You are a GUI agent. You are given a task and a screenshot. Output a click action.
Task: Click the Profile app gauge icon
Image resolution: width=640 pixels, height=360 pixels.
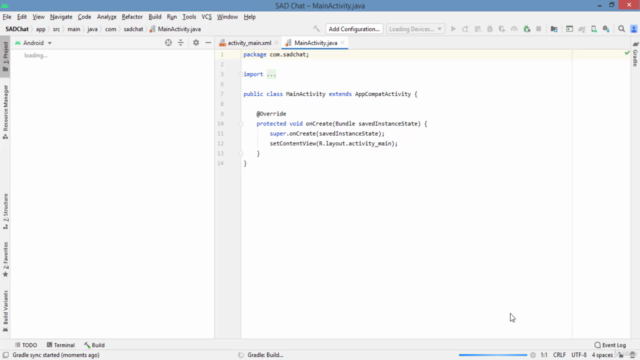click(x=514, y=29)
